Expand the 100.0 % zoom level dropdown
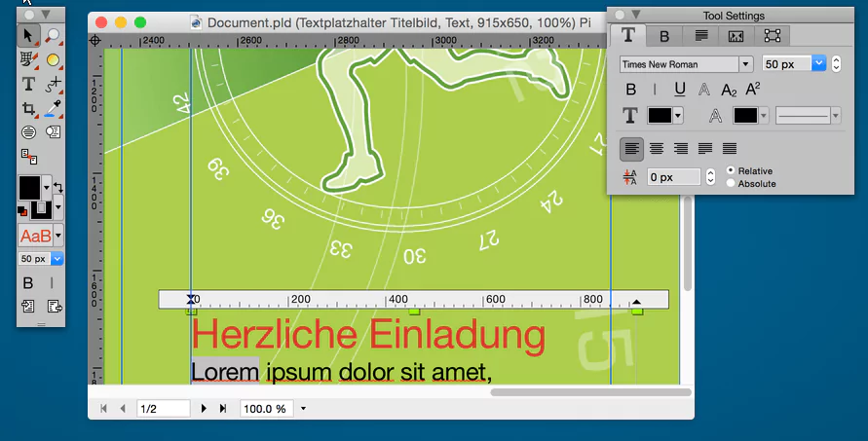This screenshot has height=441, width=868. pos(303,409)
